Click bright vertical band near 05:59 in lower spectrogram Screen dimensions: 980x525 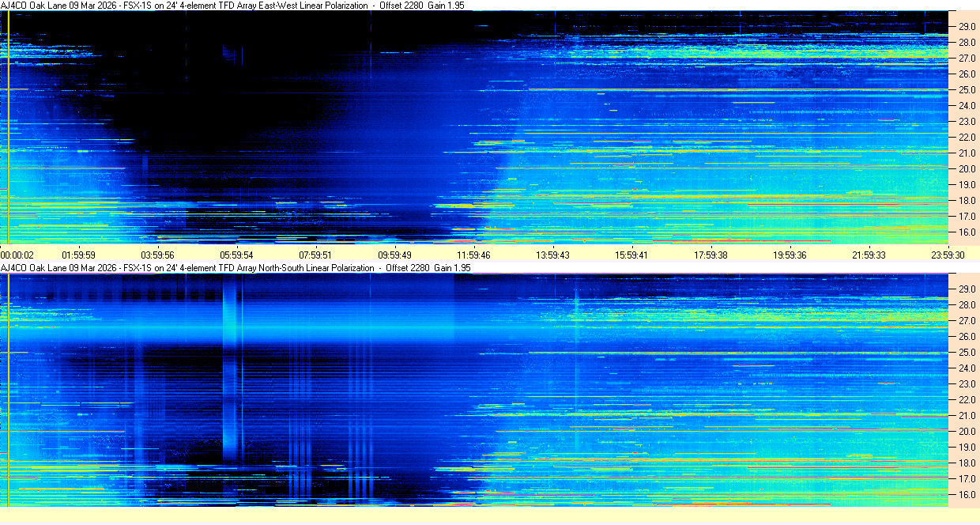pyautogui.click(x=231, y=372)
